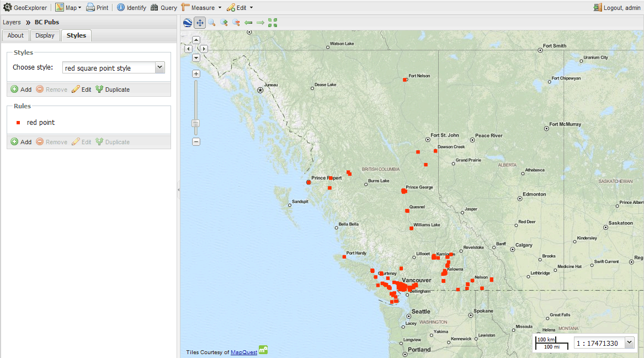Toggle the Query tool
This screenshot has height=358, width=644.
pyautogui.click(x=163, y=8)
